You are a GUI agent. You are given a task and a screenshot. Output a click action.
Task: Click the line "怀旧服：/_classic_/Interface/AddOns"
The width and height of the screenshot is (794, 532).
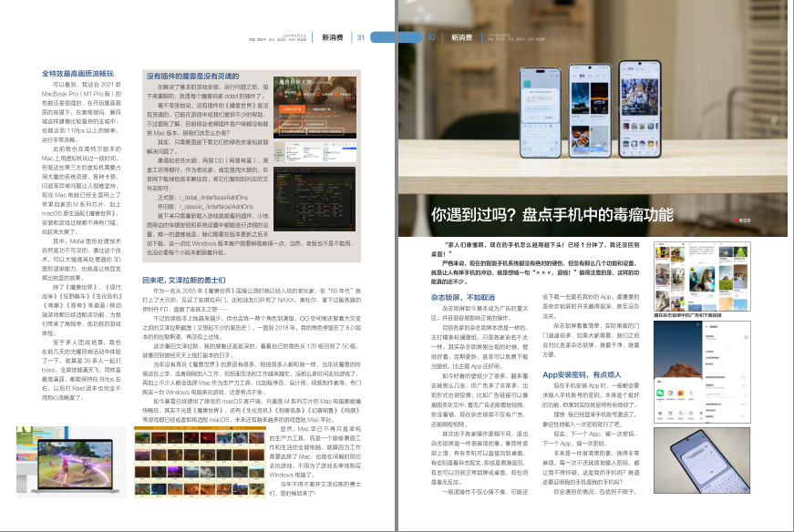pyautogui.click(x=206, y=207)
